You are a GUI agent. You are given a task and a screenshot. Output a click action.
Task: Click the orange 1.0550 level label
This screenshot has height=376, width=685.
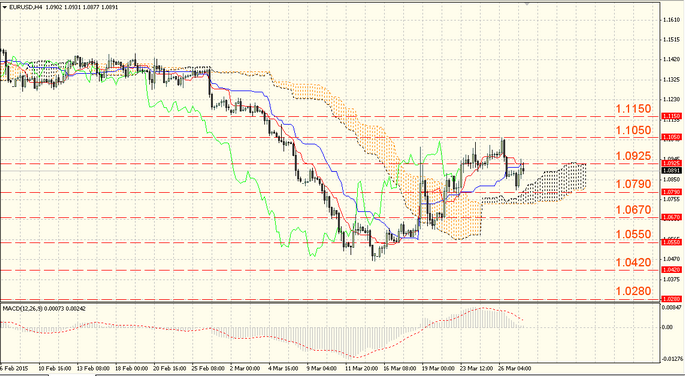coord(633,234)
